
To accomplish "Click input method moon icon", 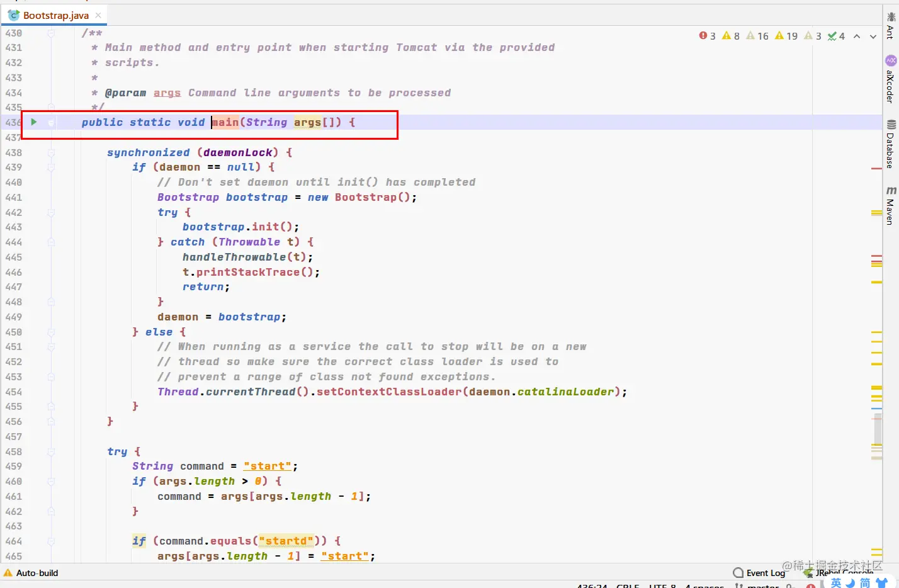I will (851, 583).
